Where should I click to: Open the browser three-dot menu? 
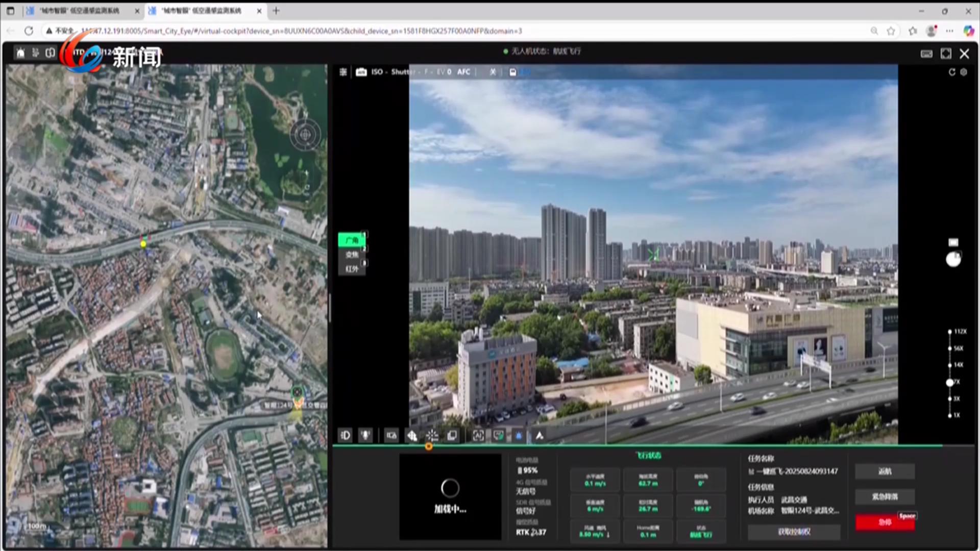click(x=949, y=31)
